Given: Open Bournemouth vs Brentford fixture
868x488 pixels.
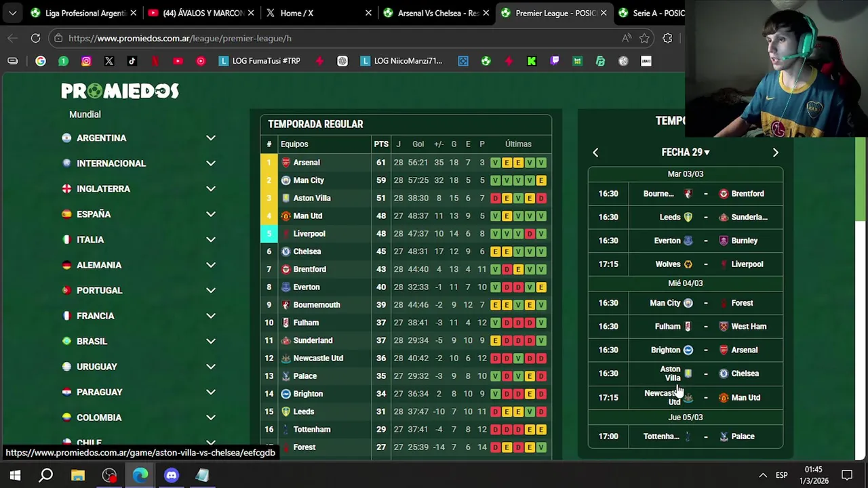Looking at the screenshot, I should pyautogui.click(x=686, y=194).
